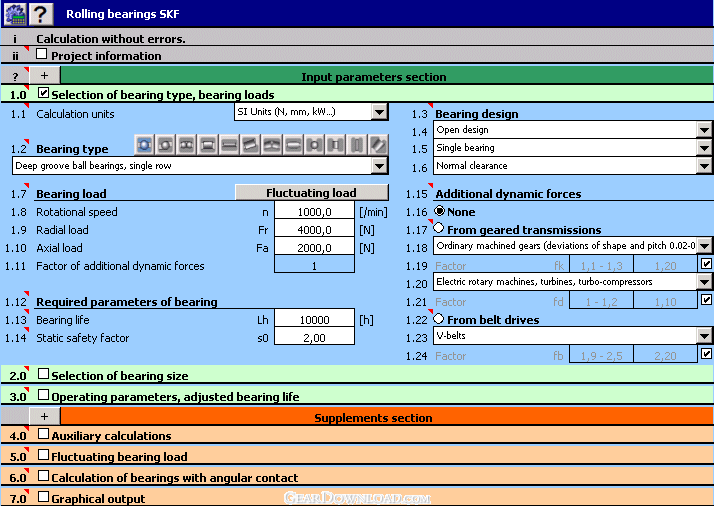
Task: Click Factor of additional dynamic forces field
Action: pos(314,266)
